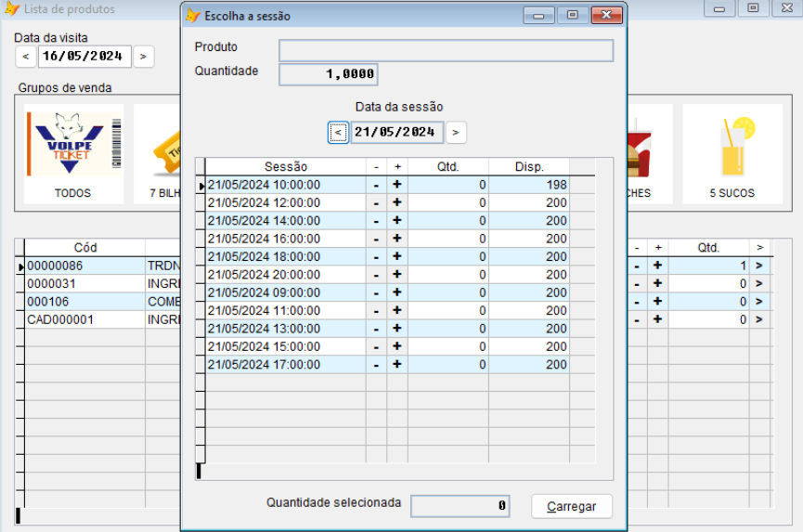Advance to next session date
803x532 pixels.
click(455, 133)
